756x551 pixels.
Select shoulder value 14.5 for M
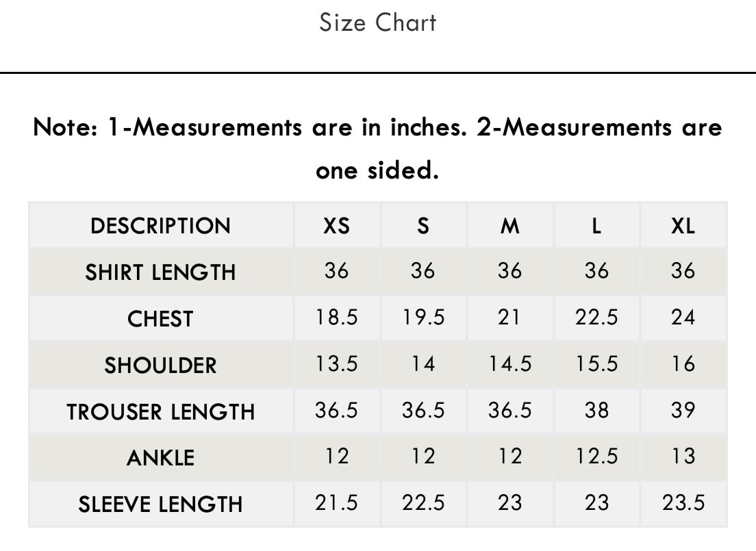pyautogui.click(x=509, y=363)
